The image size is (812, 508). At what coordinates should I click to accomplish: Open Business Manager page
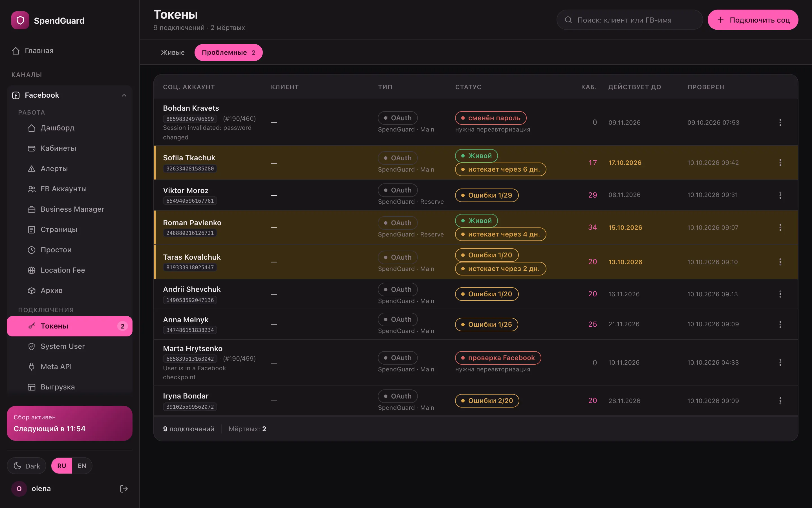point(69,209)
